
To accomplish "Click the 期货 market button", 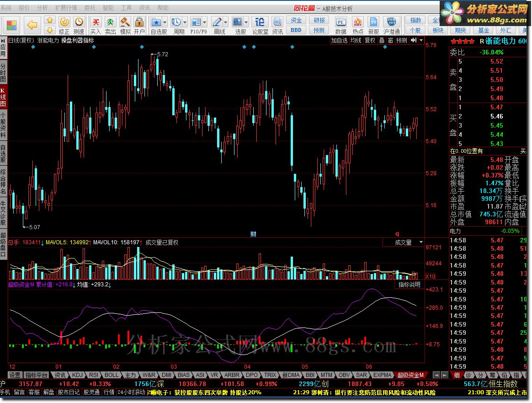I will pyautogui.click(x=460, y=30).
